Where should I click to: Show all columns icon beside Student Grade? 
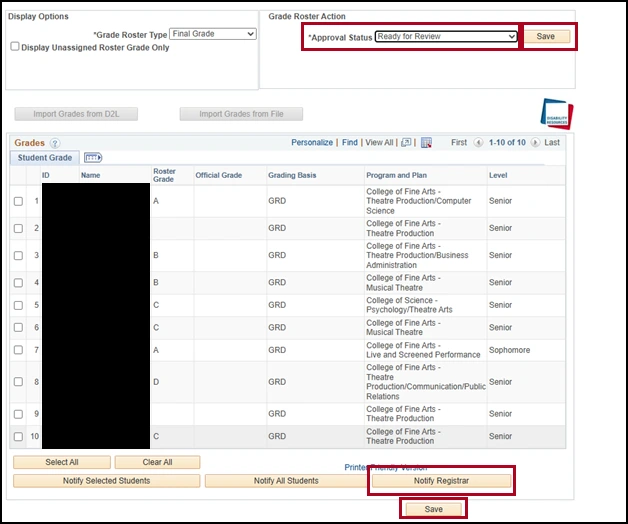[x=93, y=158]
